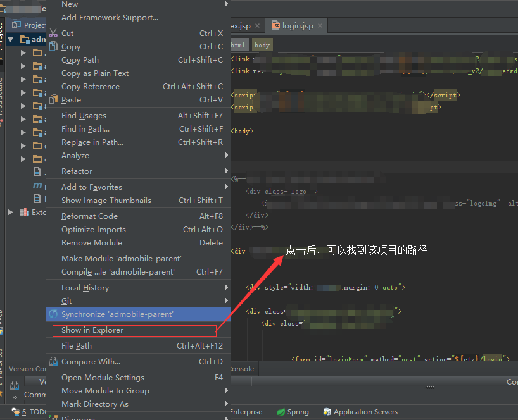Open Move Module to Group submenu
518x420 pixels.
click(x=139, y=391)
